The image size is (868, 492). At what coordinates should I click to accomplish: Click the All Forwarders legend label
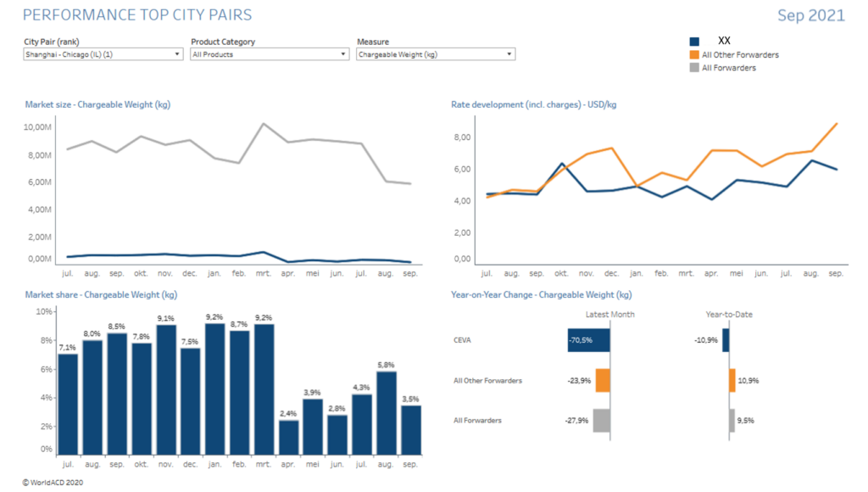[729, 68]
